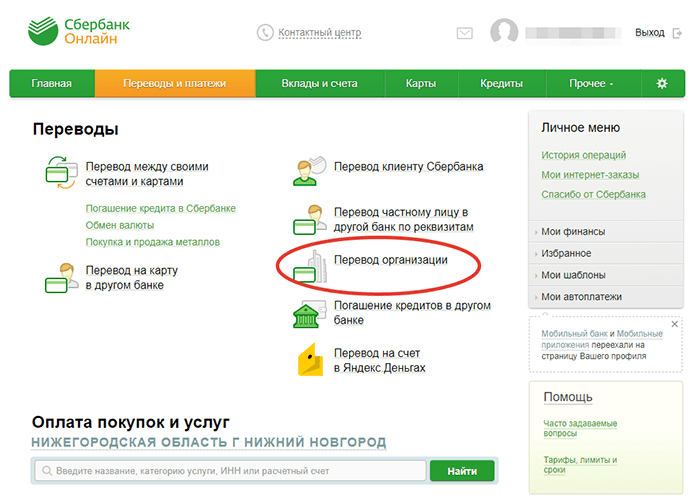The height and width of the screenshot is (500, 700).
Task: Click the Сбербанк Онлайн logo
Action: tap(79, 31)
